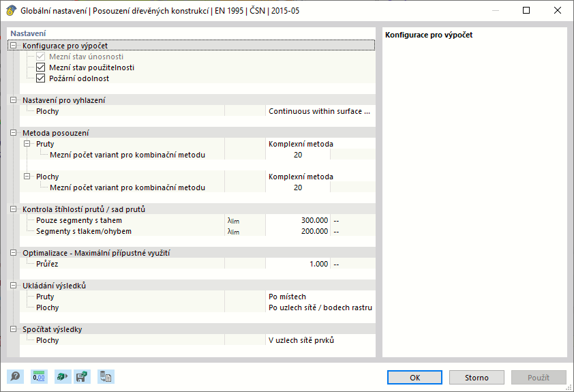
Task: Uncheck Požární odolnost checkbox
Action: pyautogui.click(x=40, y=78)
